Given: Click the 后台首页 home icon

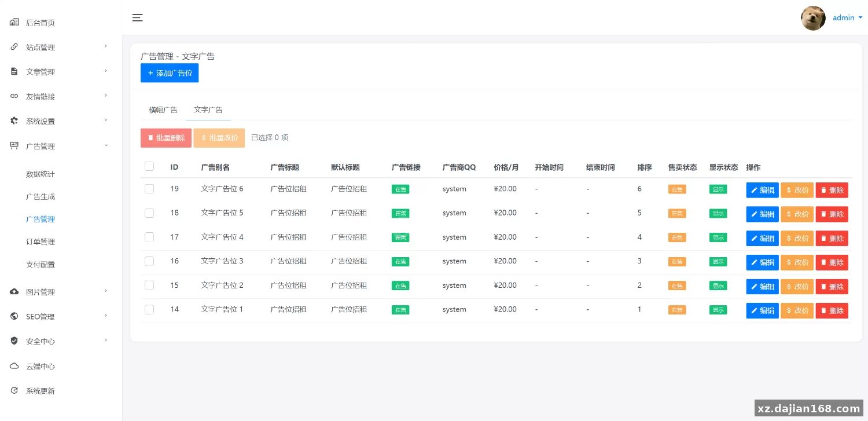Looking at the screenshot, I should (x=14, y=23).
